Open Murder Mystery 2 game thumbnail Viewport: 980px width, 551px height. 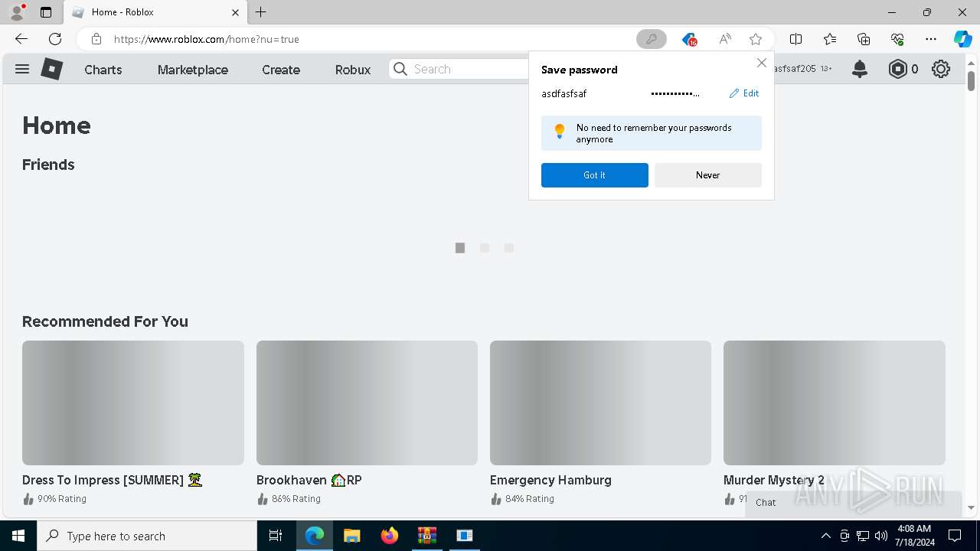[x=835, y=403]
